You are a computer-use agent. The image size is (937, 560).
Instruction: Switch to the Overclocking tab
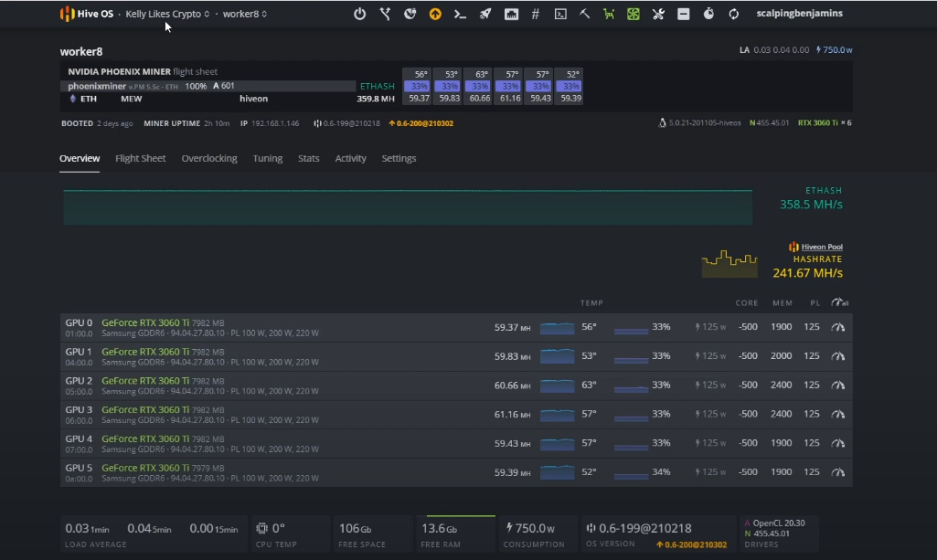[209, 158]
